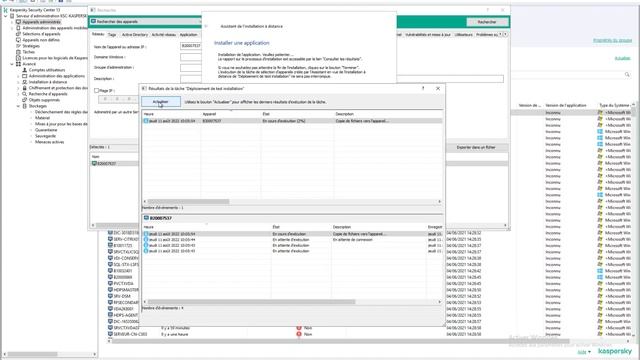Click Administration des applications icon
Image resolution: width=640 pixels, height=360 pixels.
point(24,76)
